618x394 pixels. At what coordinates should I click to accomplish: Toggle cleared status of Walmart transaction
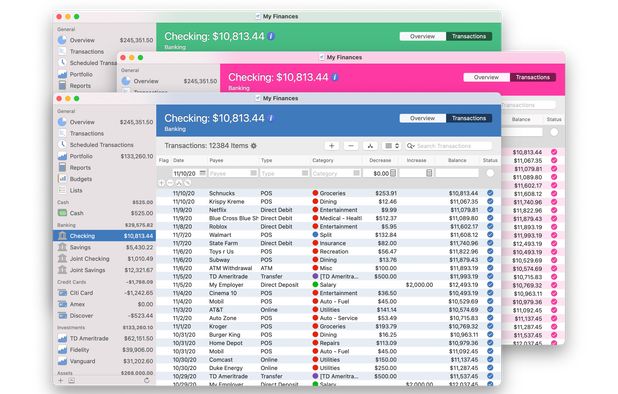490,234
